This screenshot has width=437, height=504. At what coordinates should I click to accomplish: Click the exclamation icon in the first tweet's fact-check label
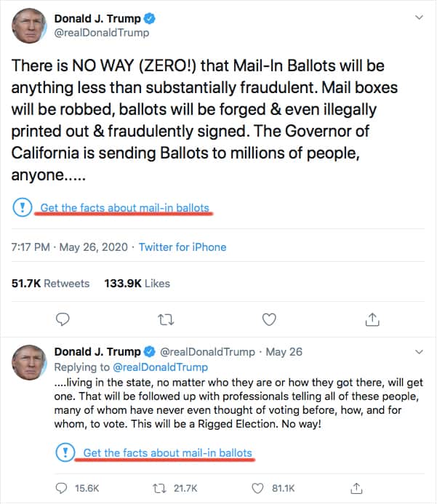pos(23,208)
